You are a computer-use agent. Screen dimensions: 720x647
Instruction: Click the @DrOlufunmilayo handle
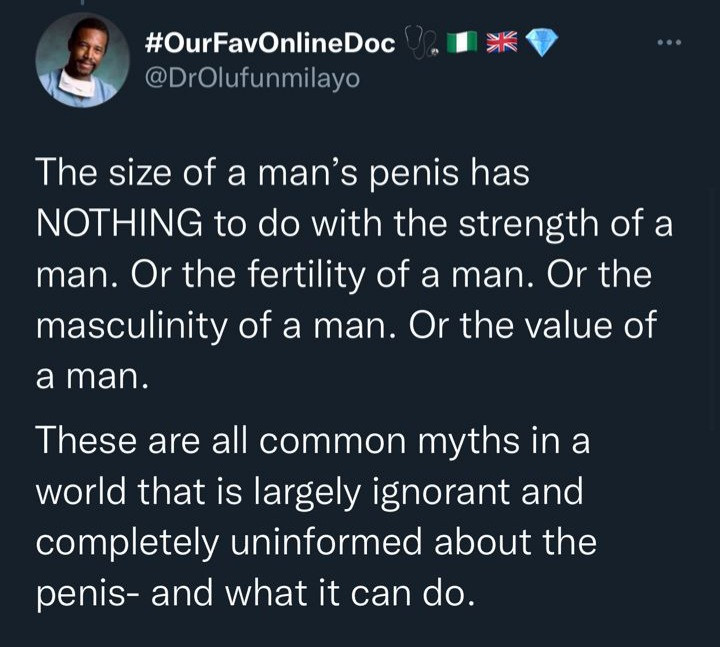point(252,79)
